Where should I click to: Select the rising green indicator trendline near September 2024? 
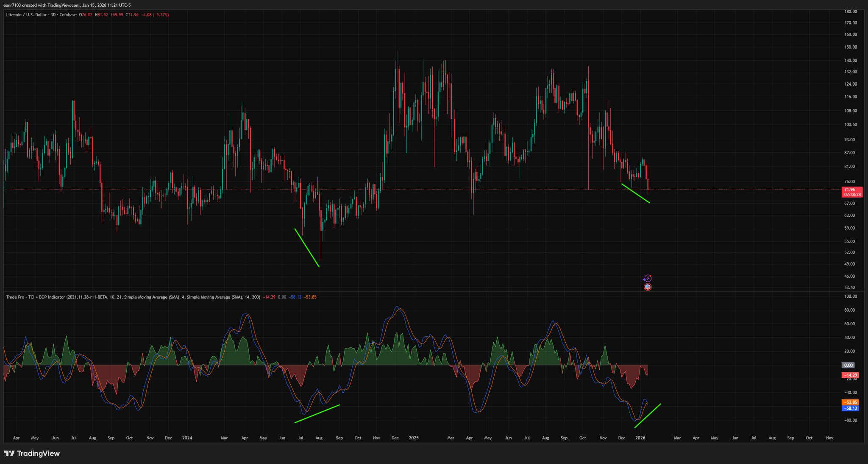[317, 414]
